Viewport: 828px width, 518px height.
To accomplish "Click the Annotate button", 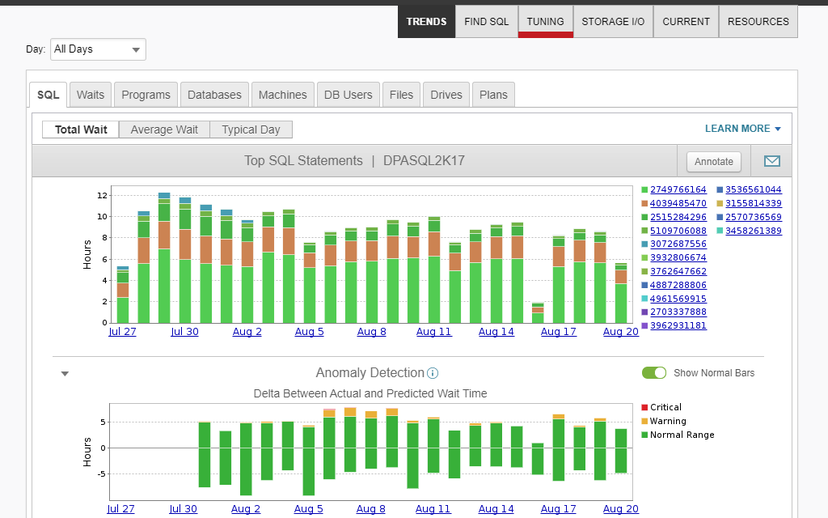I will (715, 161).
